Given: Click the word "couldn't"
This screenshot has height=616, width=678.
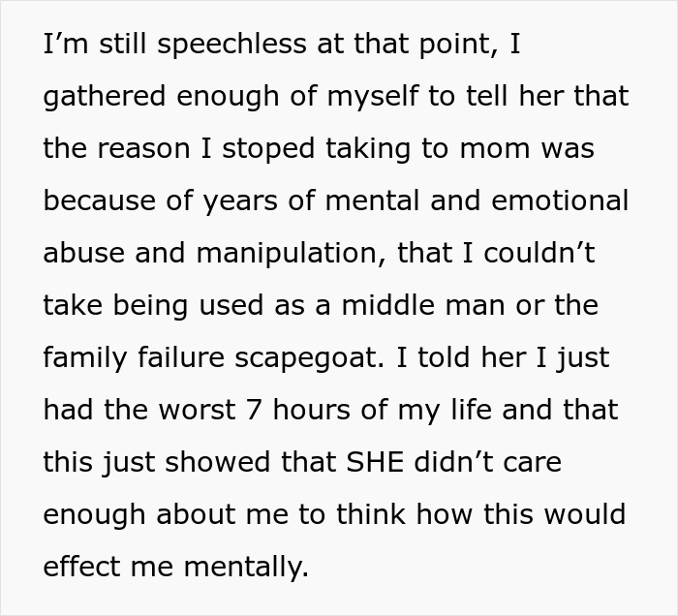Looking at the screenshot, I should coord(539,253).
